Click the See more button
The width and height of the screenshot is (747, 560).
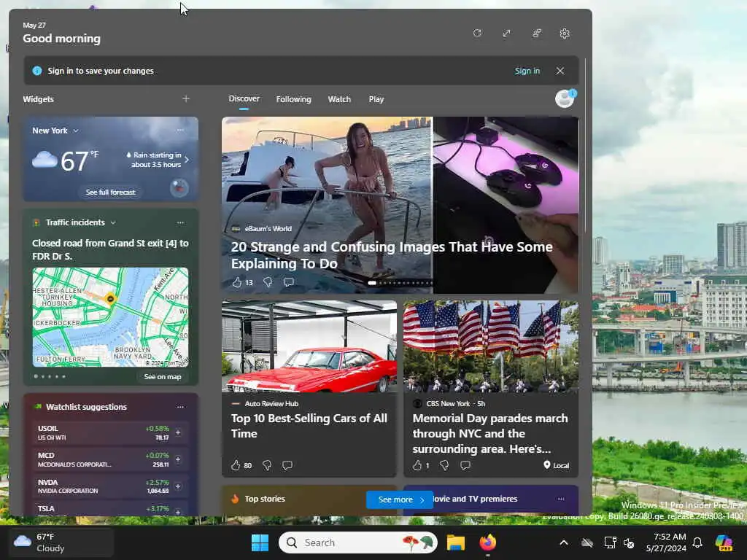(x=400, y=499)
